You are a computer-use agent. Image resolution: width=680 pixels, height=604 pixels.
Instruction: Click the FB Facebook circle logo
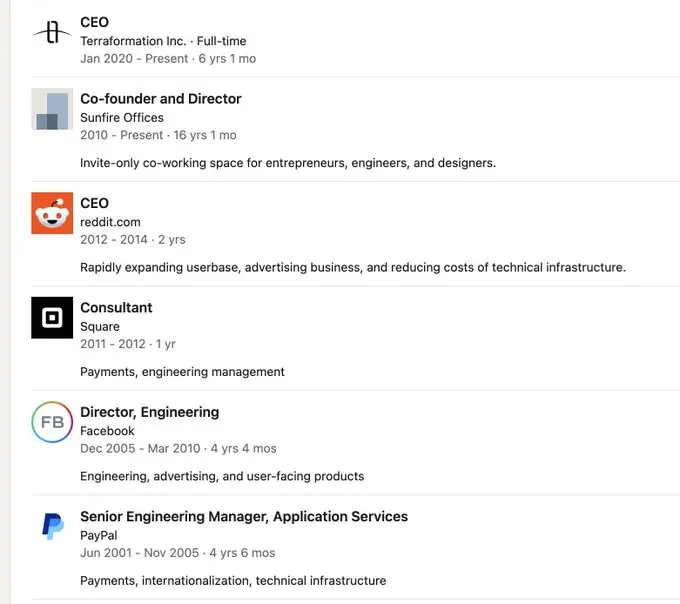click(52, 422)
